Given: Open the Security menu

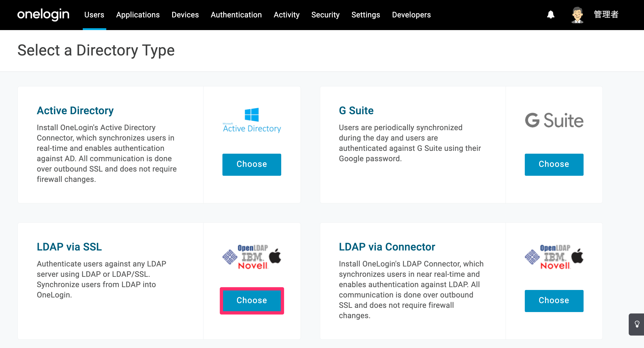Looking at the screenshot, I should [325, 15].
